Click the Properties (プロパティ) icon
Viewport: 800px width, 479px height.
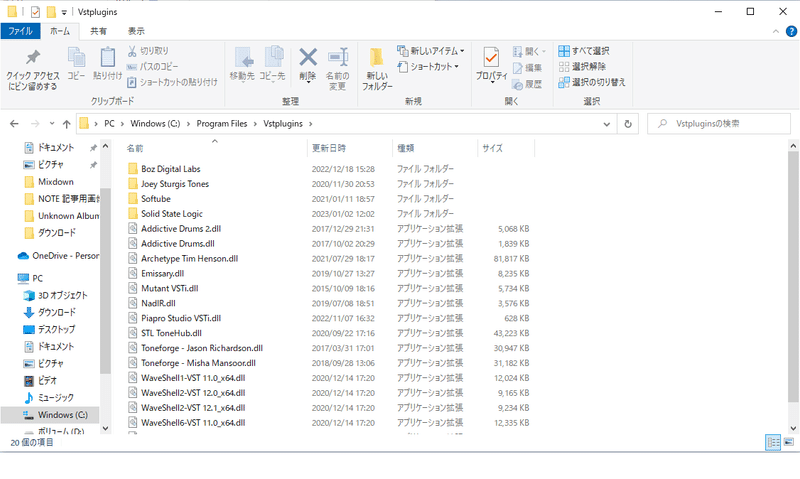491,58
